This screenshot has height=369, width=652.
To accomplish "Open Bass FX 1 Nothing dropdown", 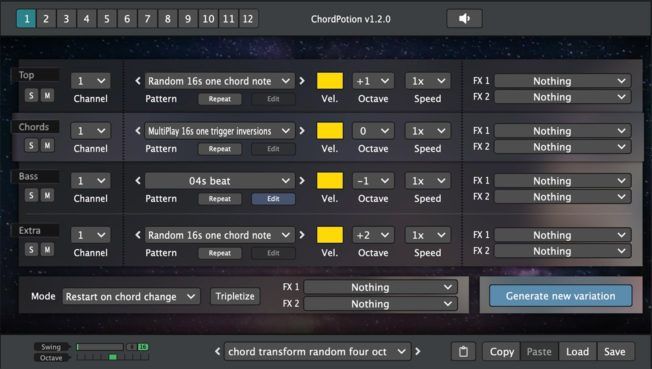I will (x=563, y=181).
